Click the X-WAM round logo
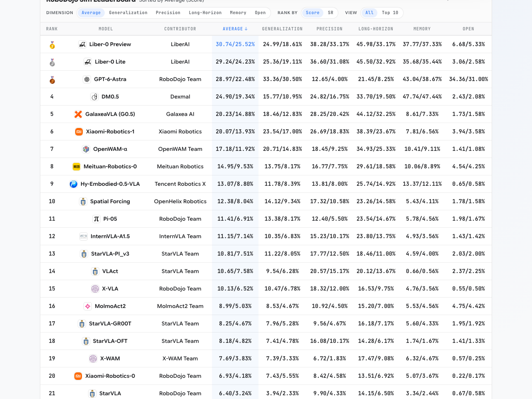 [93, 359]
